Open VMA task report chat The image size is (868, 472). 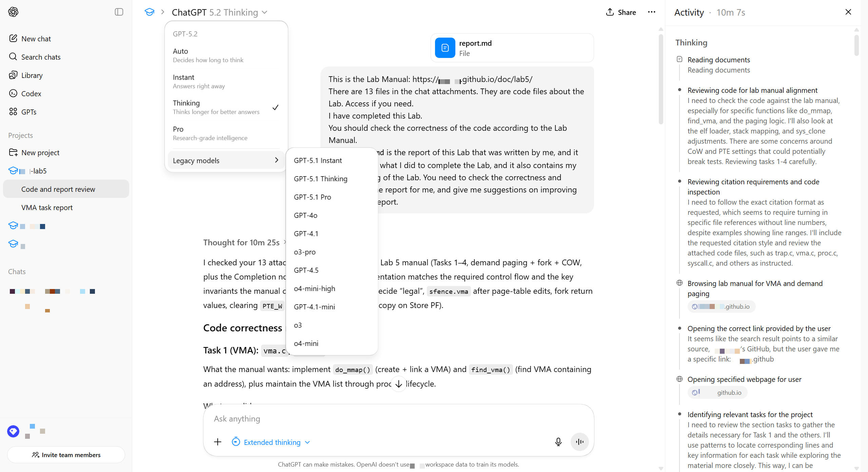[66, 207]
